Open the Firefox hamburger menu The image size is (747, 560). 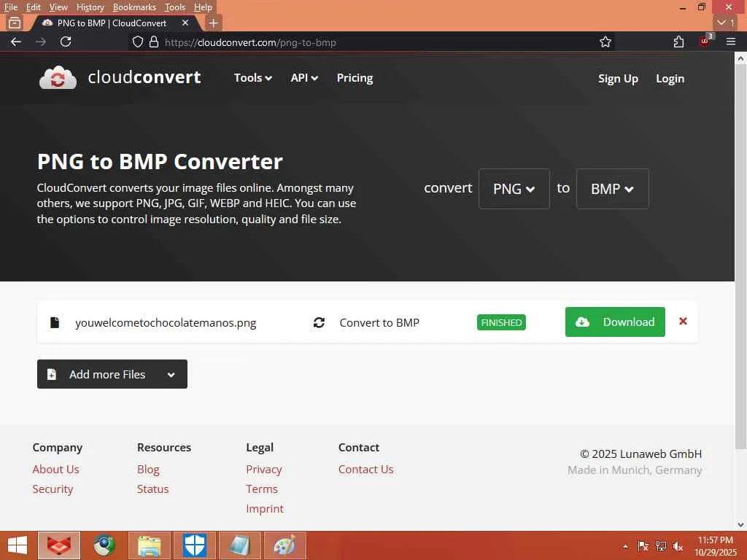pyautogui.click(x=731, y=42)
